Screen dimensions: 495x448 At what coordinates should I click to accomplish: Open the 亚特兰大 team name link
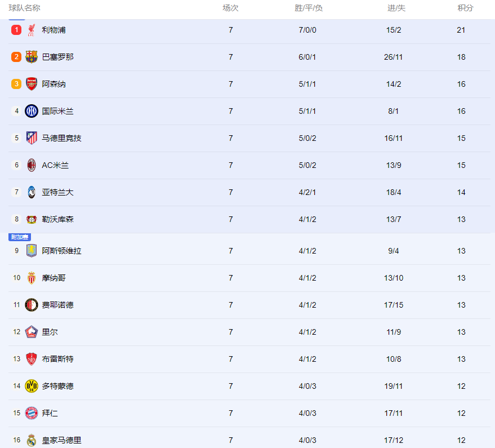(x=58, y=192)
